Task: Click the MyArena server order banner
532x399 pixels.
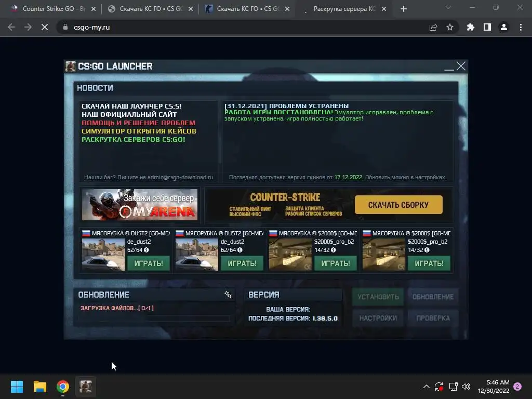Action: point(139,205)
